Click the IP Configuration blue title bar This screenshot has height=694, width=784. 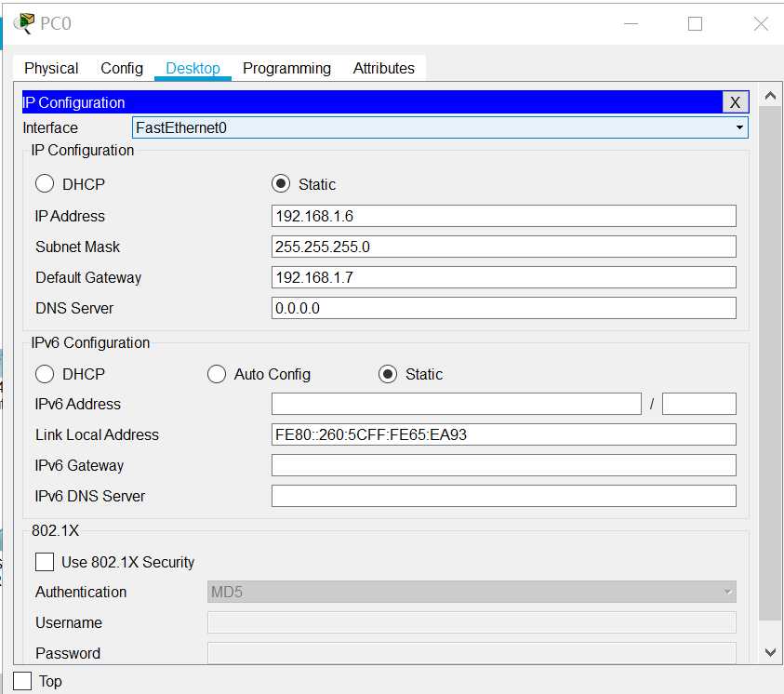click(x=373, y=102)
